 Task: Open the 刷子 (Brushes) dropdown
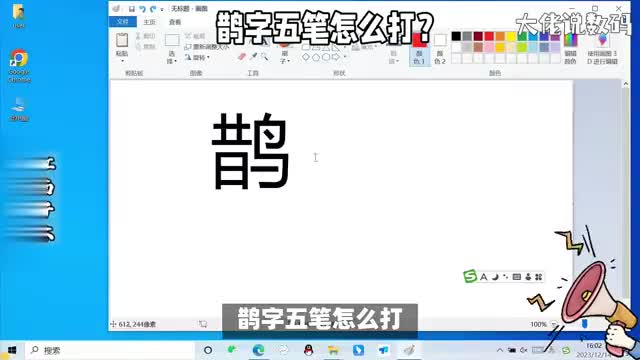285,57
